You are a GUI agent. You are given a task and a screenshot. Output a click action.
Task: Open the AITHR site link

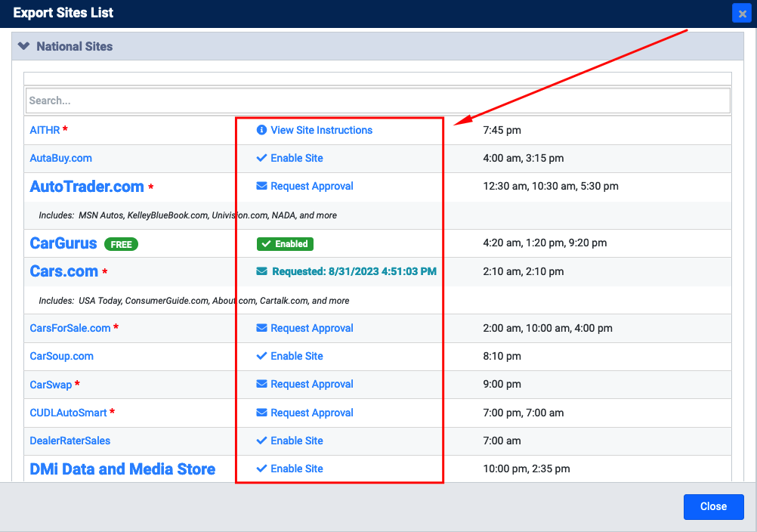click(45, 130)
